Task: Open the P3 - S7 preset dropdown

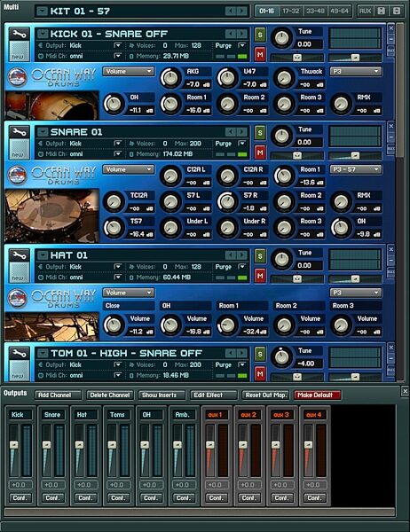Action: click(356, 169)
